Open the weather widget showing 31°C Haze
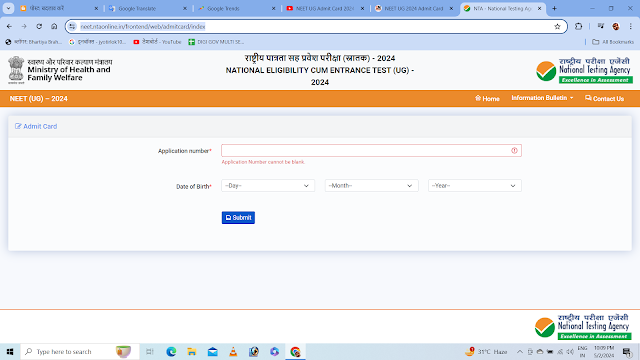The width and height of the screenshot is (640, 360). pos(486,351)
